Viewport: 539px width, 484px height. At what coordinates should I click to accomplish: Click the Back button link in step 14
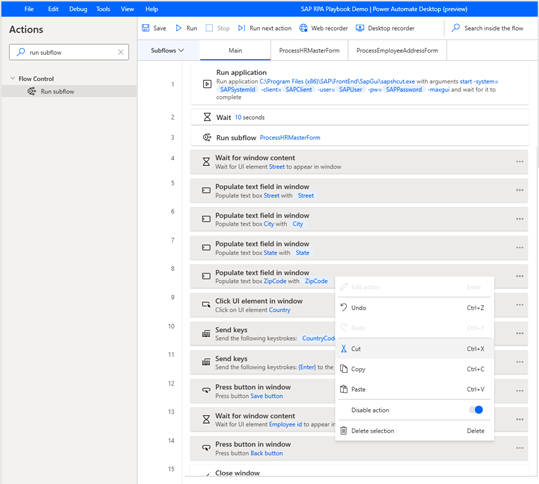click(x=267, y=453)
